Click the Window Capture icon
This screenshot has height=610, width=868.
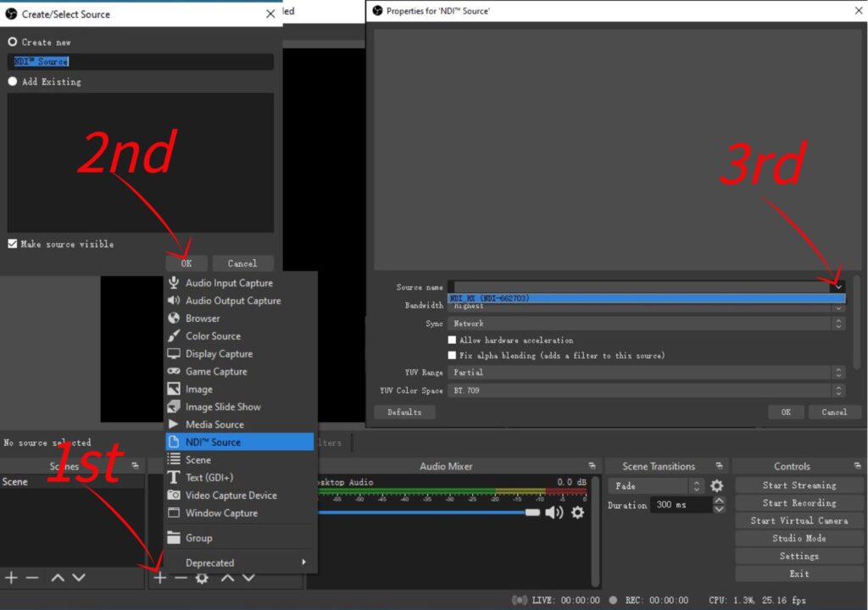[x=174, y=513]
